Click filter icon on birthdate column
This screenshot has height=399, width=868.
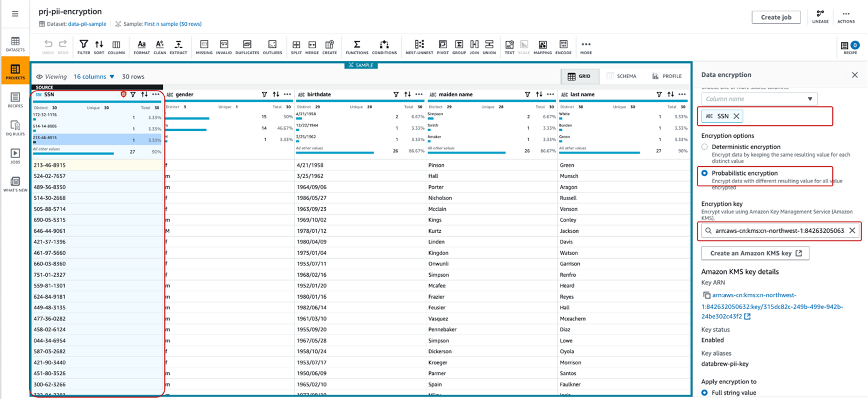coord(396,94)
